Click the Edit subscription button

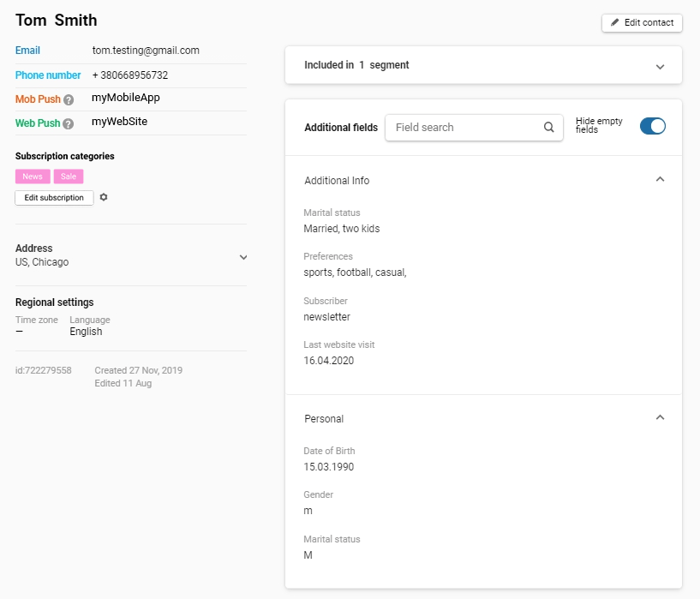point(54,198)
